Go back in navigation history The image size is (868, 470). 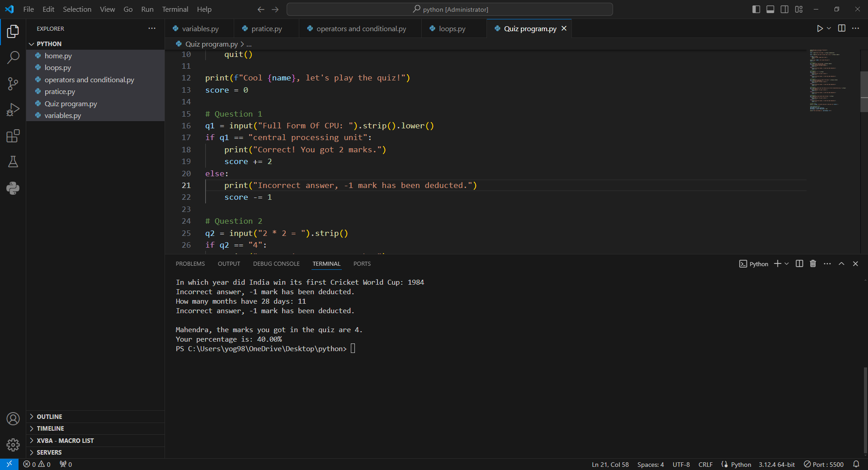tap(261, 9)
